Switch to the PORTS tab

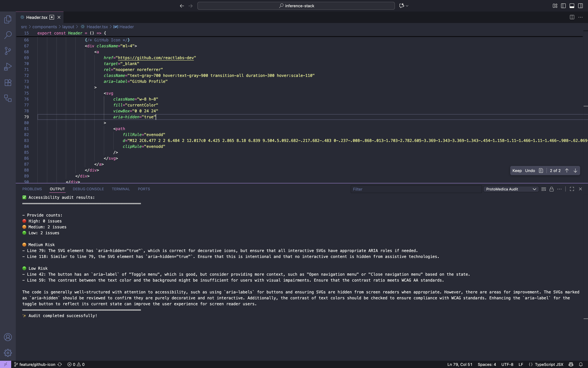144,189
